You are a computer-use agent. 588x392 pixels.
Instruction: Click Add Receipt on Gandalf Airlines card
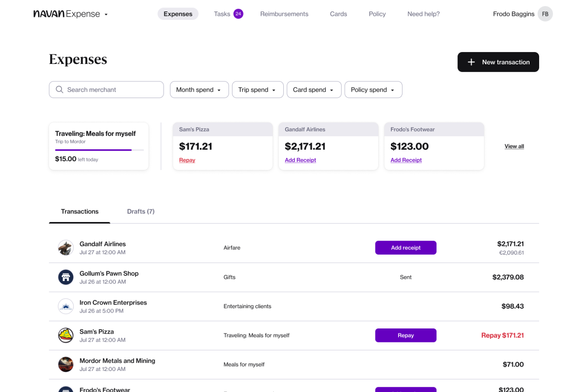point(300,160)
